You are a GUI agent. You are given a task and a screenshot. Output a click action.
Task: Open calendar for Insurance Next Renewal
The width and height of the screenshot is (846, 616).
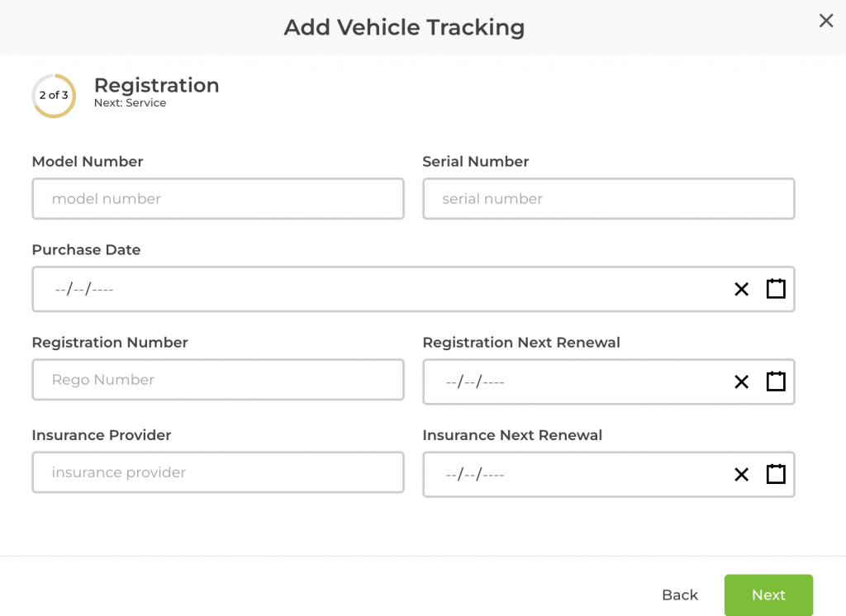[775, 474]
